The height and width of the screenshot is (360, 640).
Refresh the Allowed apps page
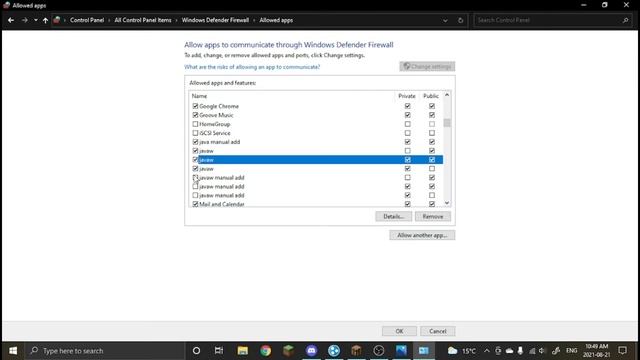click(460, 20)
